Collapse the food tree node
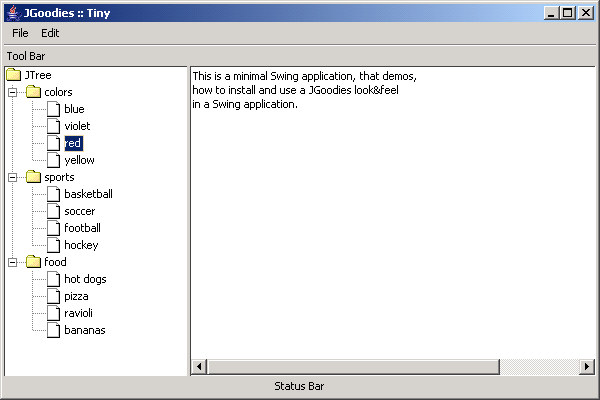 [13, 262]
